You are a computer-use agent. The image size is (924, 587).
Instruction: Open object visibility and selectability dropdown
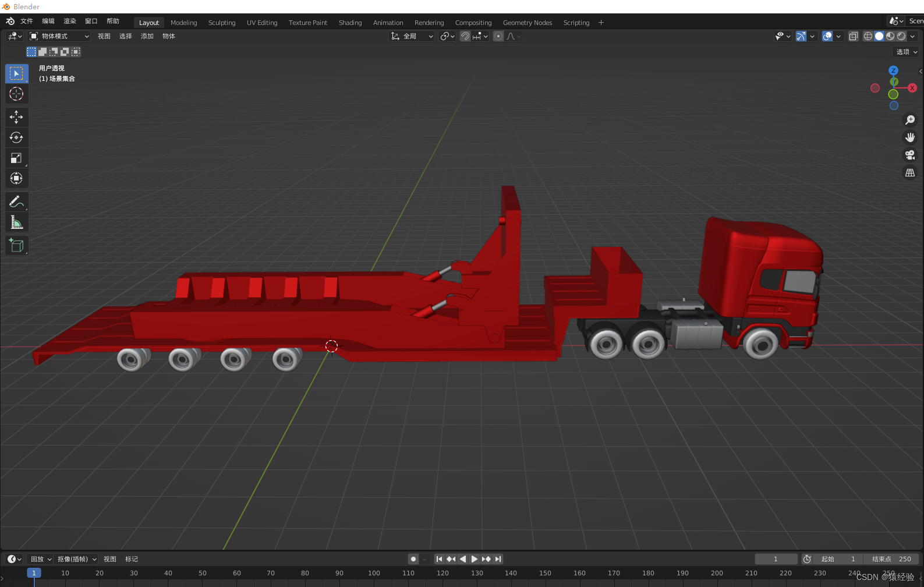tap(783, 36)
